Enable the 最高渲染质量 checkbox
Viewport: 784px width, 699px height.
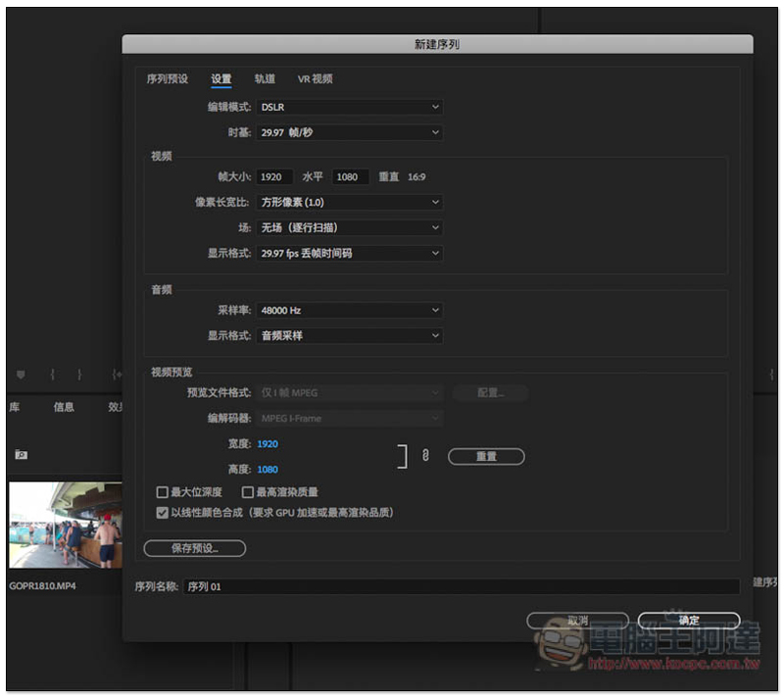[x=247, y=492]
